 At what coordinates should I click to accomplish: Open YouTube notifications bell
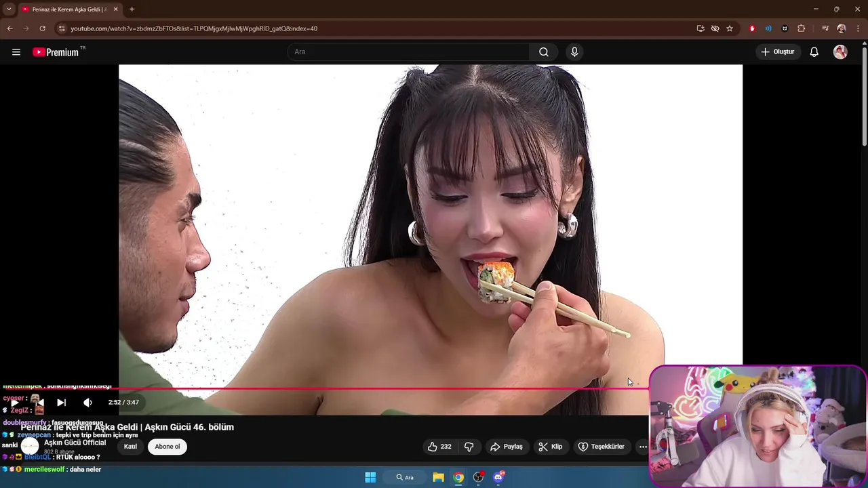point(814,52)
